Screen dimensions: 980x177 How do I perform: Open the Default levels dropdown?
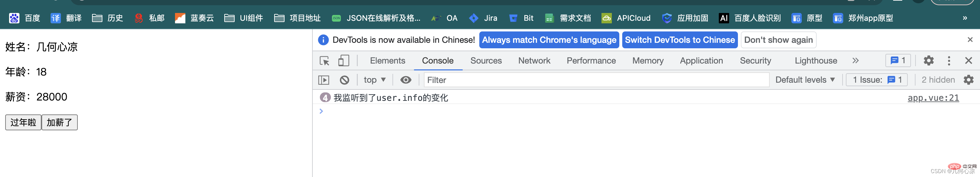[x=805, y=80]
